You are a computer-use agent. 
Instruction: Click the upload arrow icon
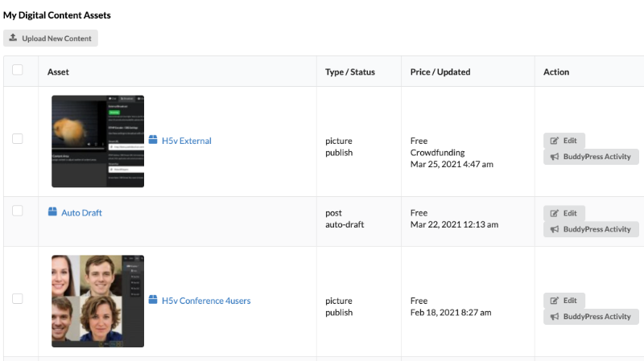13,38
